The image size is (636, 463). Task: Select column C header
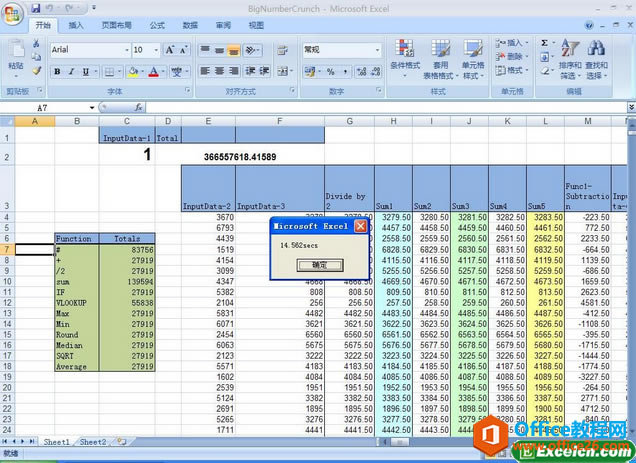[x=127, y=121]
